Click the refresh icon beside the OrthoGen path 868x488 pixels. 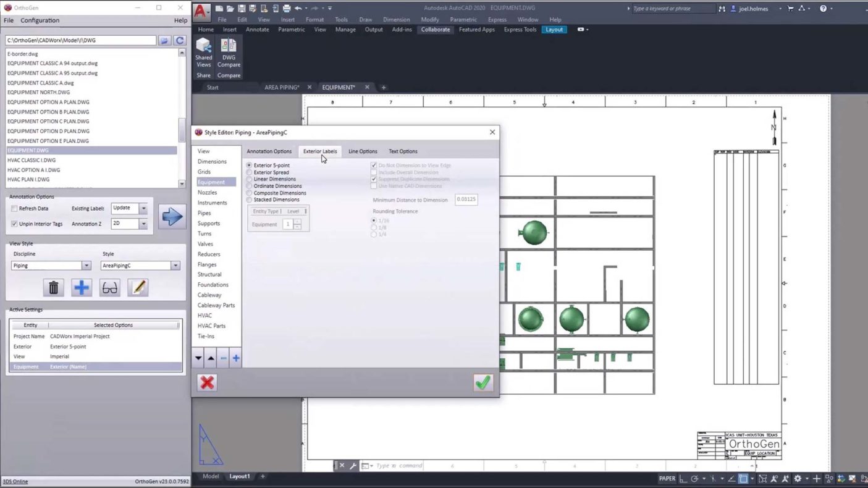pyautogui.click(x=180, y=40)
